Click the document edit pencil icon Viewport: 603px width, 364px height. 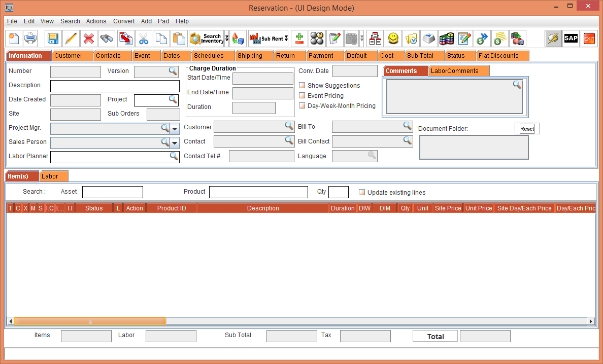click(x=464, y=39)
